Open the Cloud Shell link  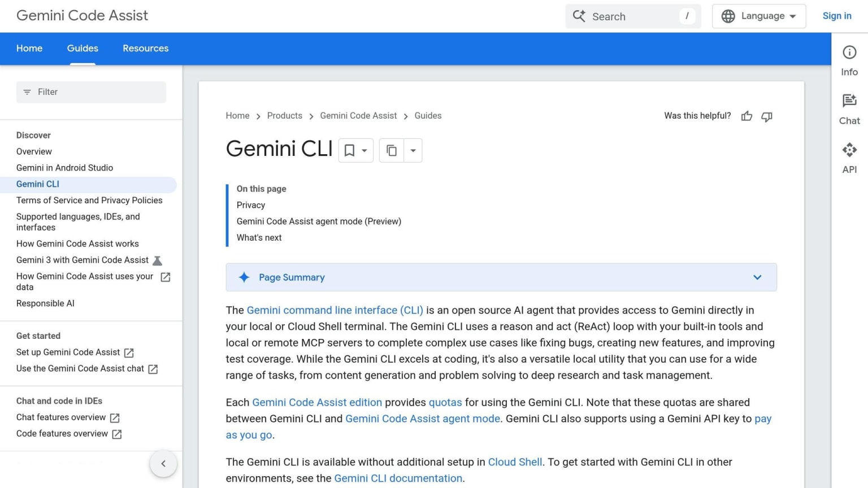[515, 462]
